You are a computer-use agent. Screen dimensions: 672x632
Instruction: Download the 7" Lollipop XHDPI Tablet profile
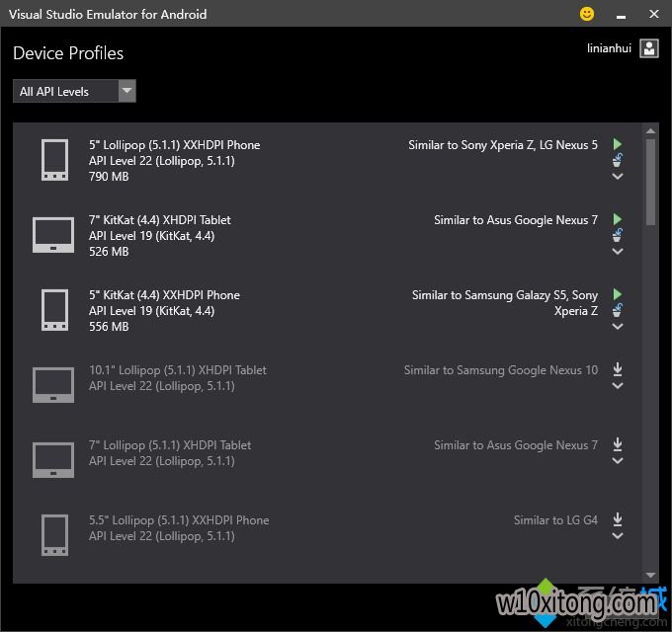tap(617, 444)
